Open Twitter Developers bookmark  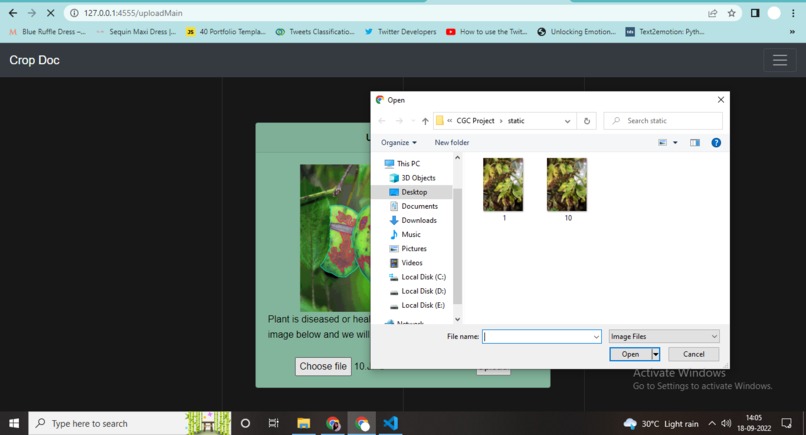(400, 32)
